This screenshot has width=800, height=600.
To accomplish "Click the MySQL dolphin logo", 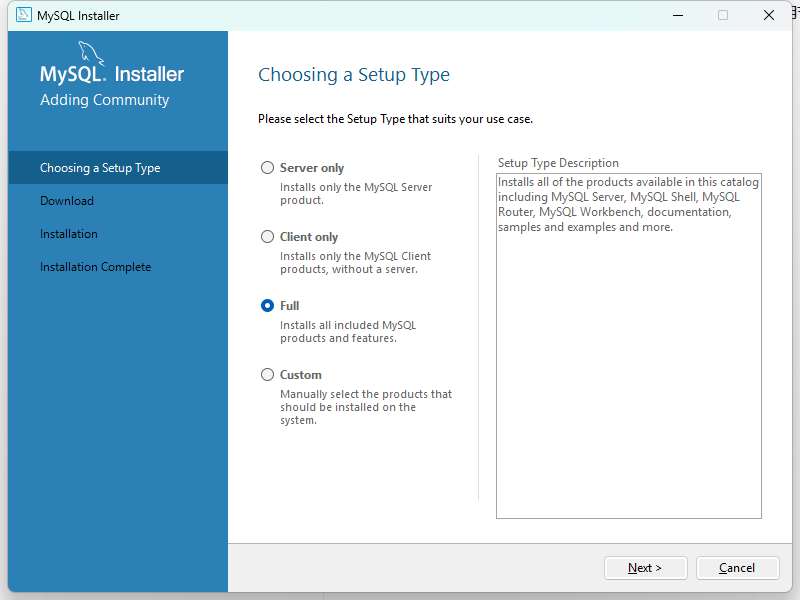I will click(91, 54).
